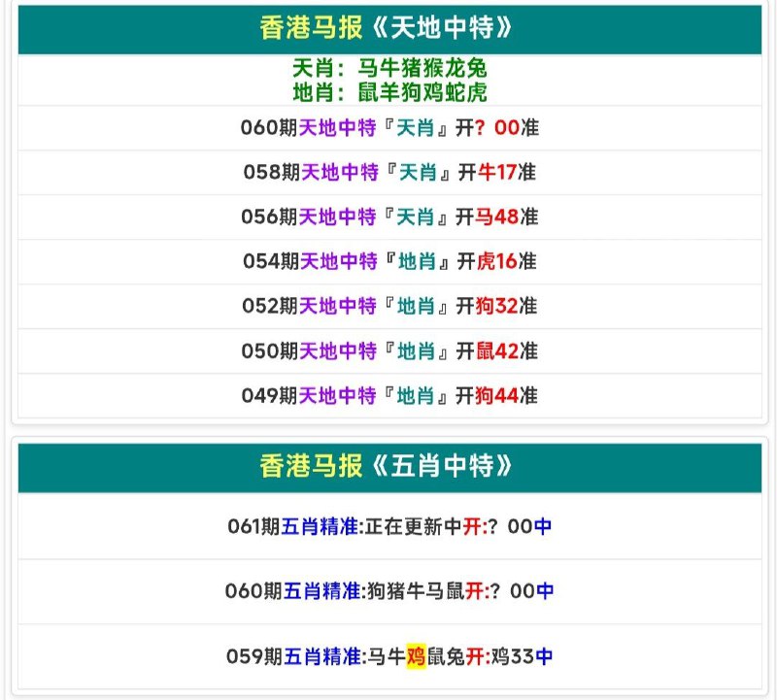Click the yellow-highlighted 鸡 in row 059期
This screenshot has height=700, width=777.
tap(417, 656)
